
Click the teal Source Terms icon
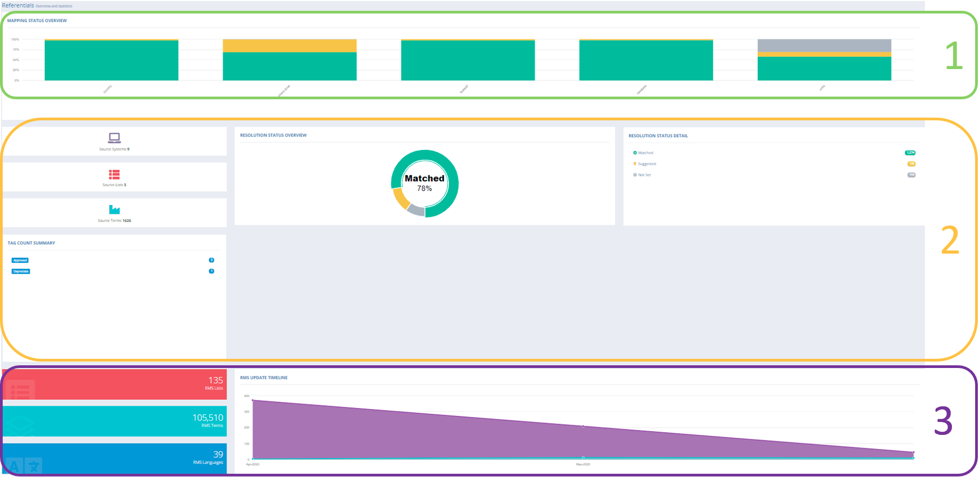click(x=114, y=210)
